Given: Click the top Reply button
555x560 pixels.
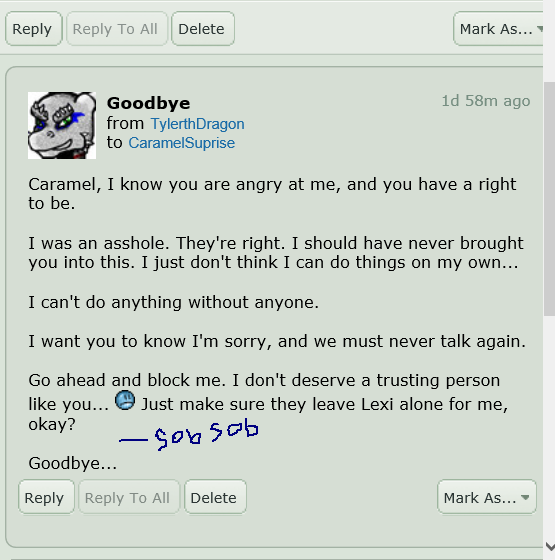Looking at the screenshot, I should (x=33, y=29).
